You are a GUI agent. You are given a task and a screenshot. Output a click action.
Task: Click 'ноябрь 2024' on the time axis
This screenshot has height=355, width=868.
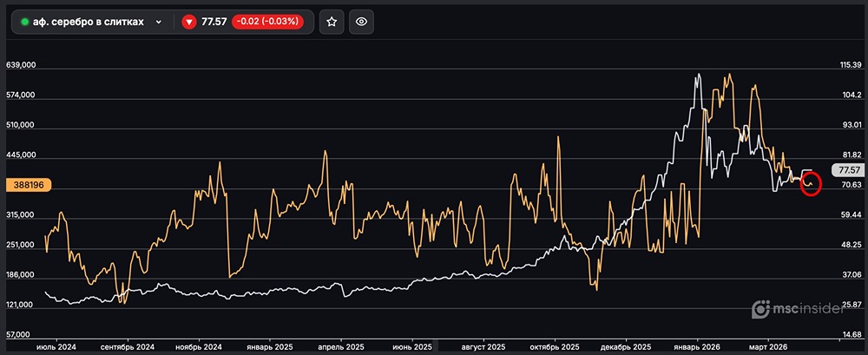click(199, 346)
